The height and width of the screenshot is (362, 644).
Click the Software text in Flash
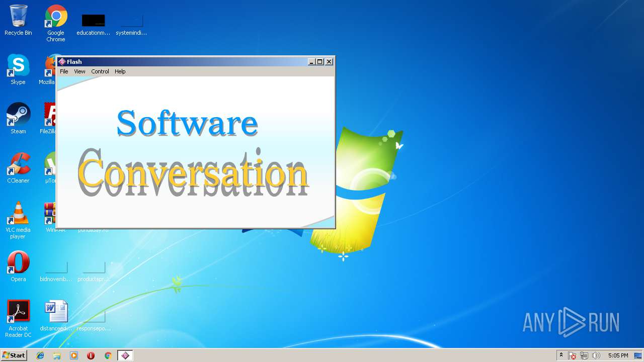click(187, 123)
